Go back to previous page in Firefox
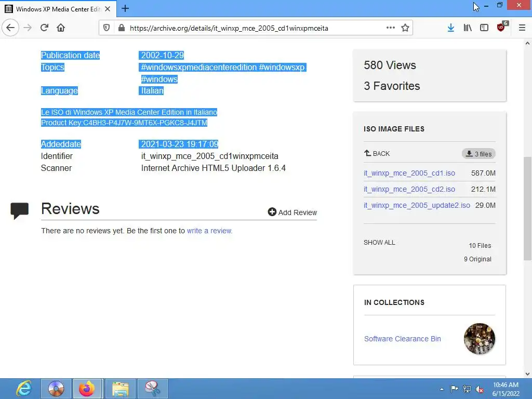Viewport: 532px width, 399px height. pyautogui.click(x=10, y=28)
